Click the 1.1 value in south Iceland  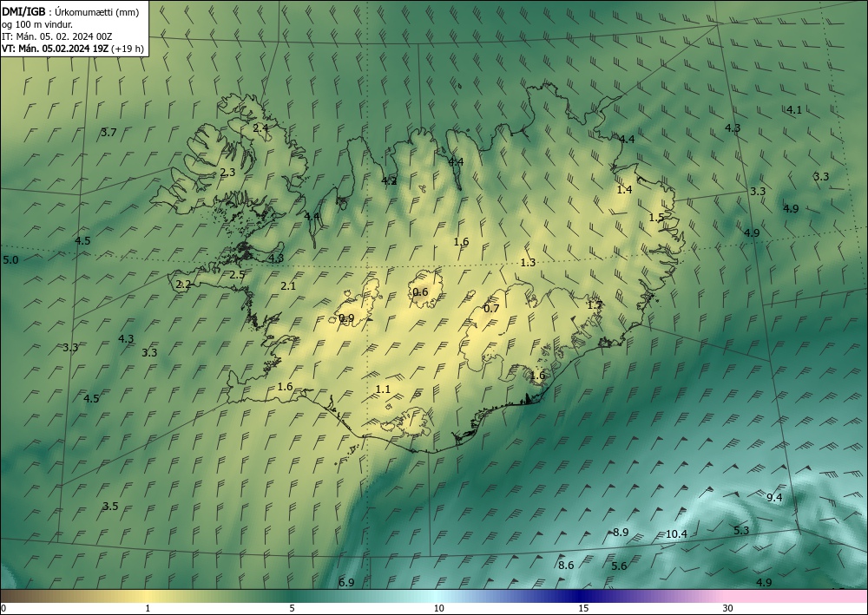click(383, 389)
